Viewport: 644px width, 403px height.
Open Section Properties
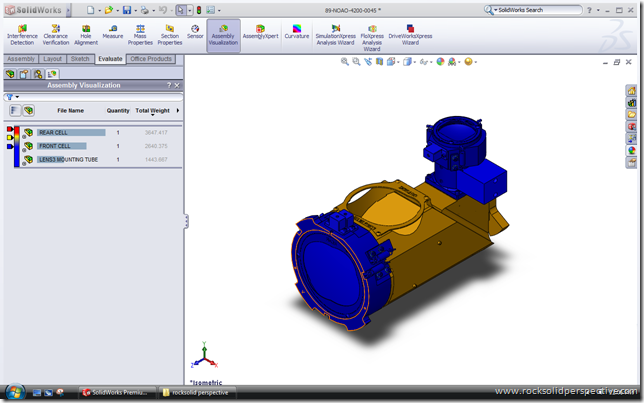click(x=170, y=35)
